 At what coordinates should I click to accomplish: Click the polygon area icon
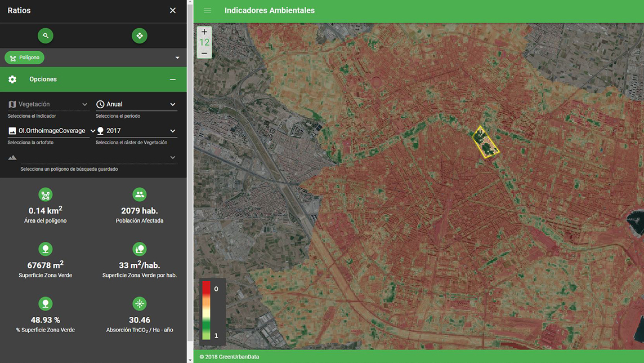point(46,195)
